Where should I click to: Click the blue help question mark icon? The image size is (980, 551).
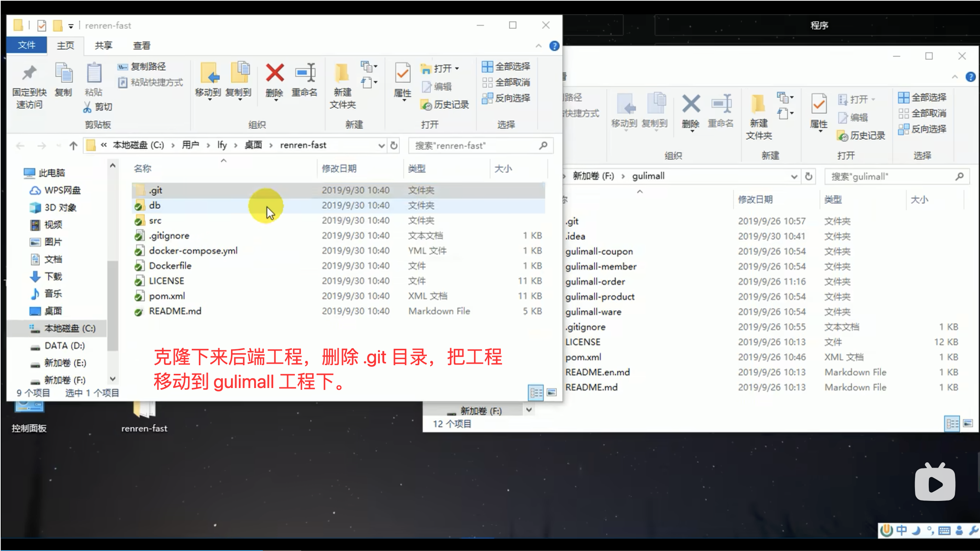[x=554, y=46]
